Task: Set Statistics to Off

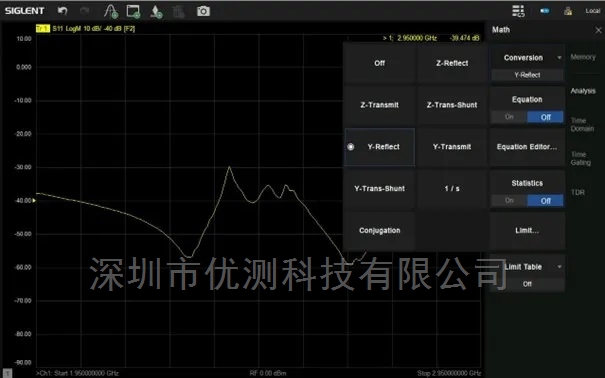Action: point(545,201)
